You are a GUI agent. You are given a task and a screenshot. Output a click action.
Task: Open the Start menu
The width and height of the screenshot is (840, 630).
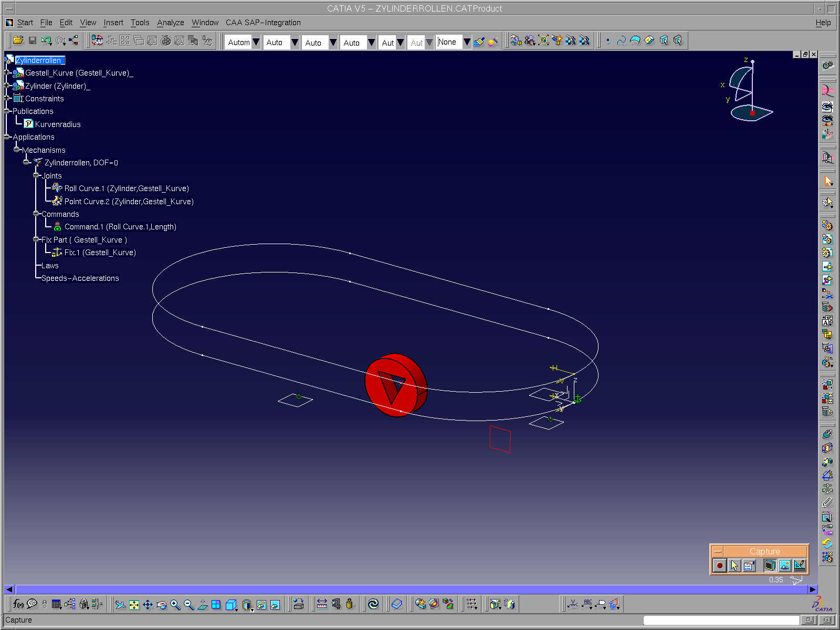[x=25, y=23]
